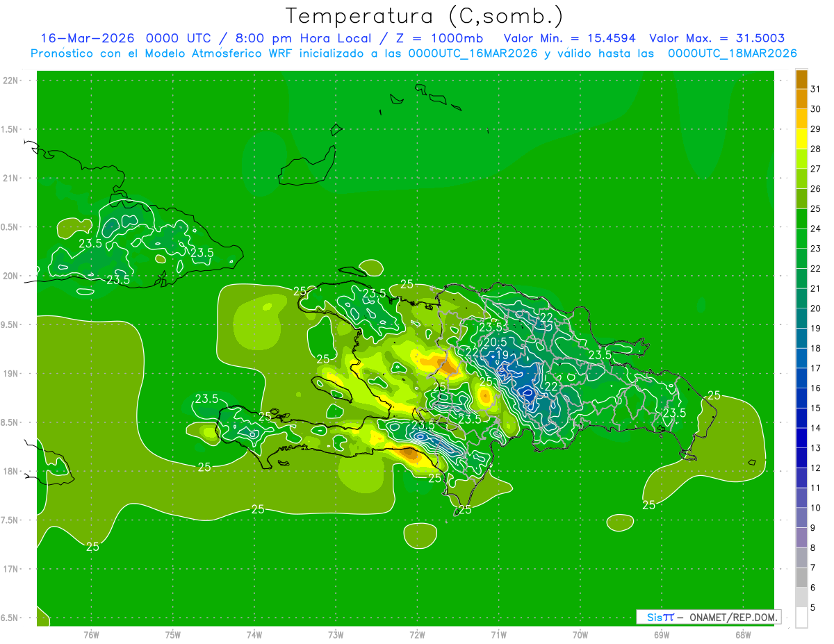Pick the purple swatch between 9 and 10

[801, 518]
